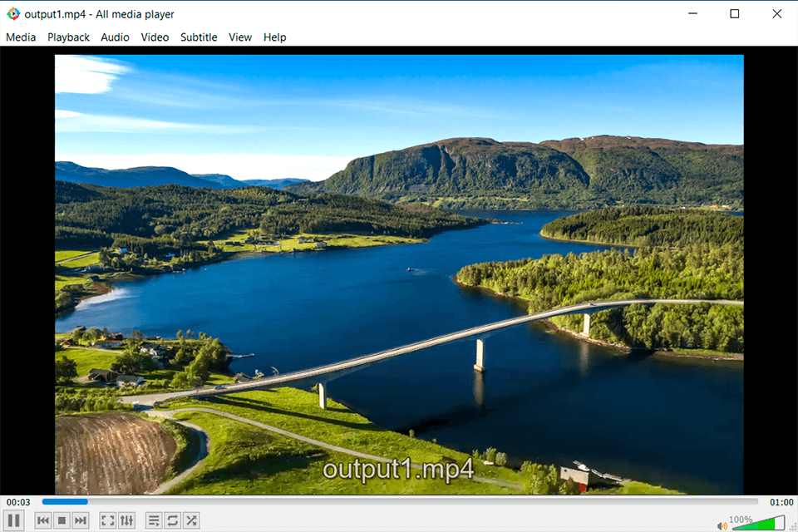The height and width of the screenshot is (532, 798).
Task: Toggle loop repeat mode
Action: [x=173, y=520]
